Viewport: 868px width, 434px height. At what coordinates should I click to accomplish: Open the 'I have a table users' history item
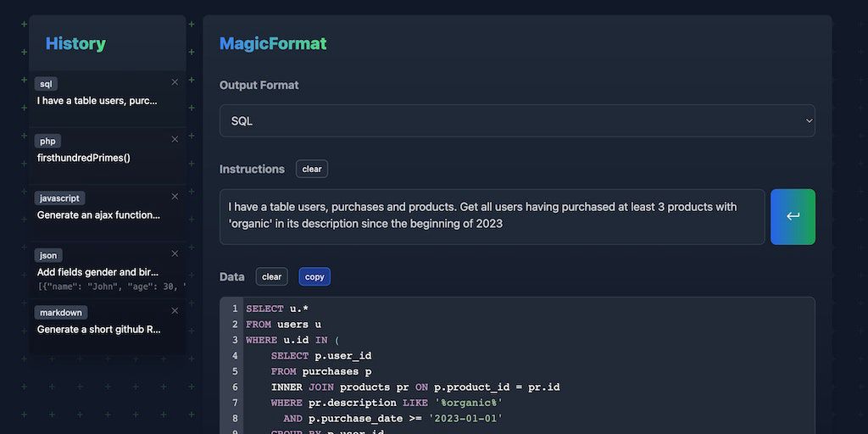(x=97, y=100)
